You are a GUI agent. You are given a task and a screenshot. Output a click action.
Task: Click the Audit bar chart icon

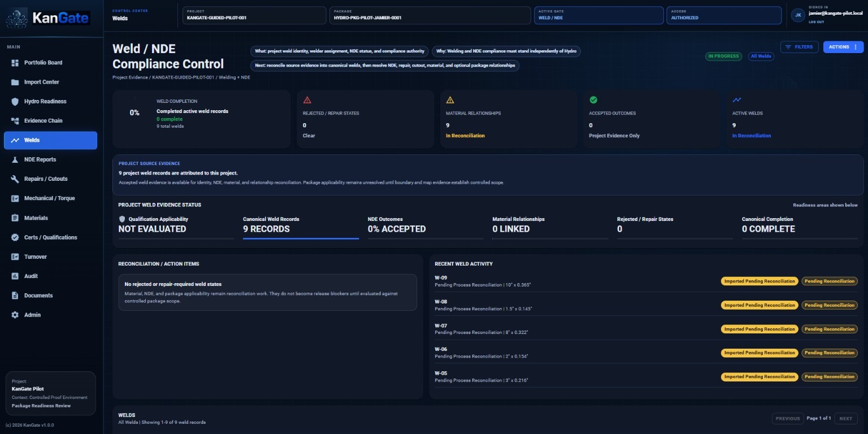click(x=15, y=276)
